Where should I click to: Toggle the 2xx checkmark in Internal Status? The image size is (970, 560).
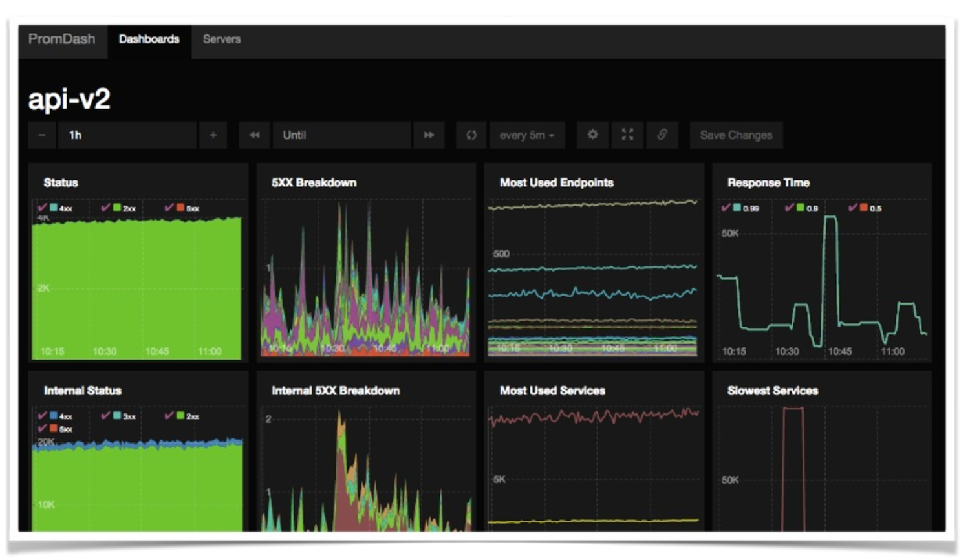pyautogui.click(x=169, y=415)
